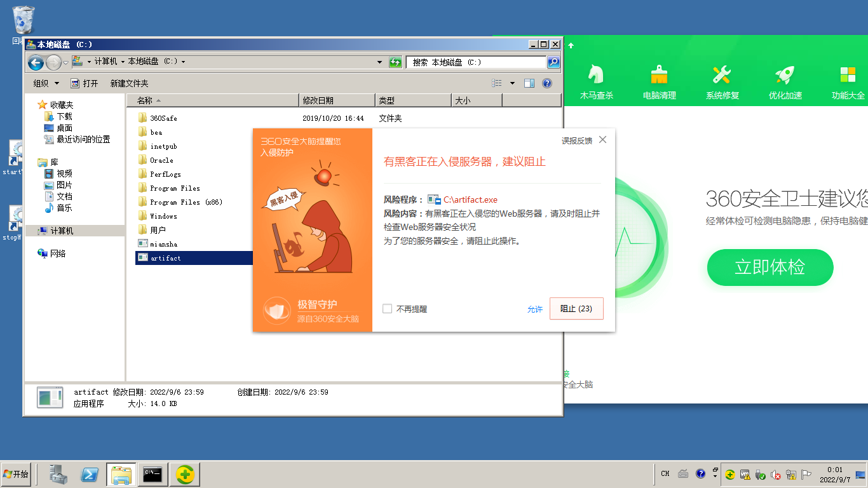Select the artifact file row
This screenshot has width=868, height=488.
(194, 258)
